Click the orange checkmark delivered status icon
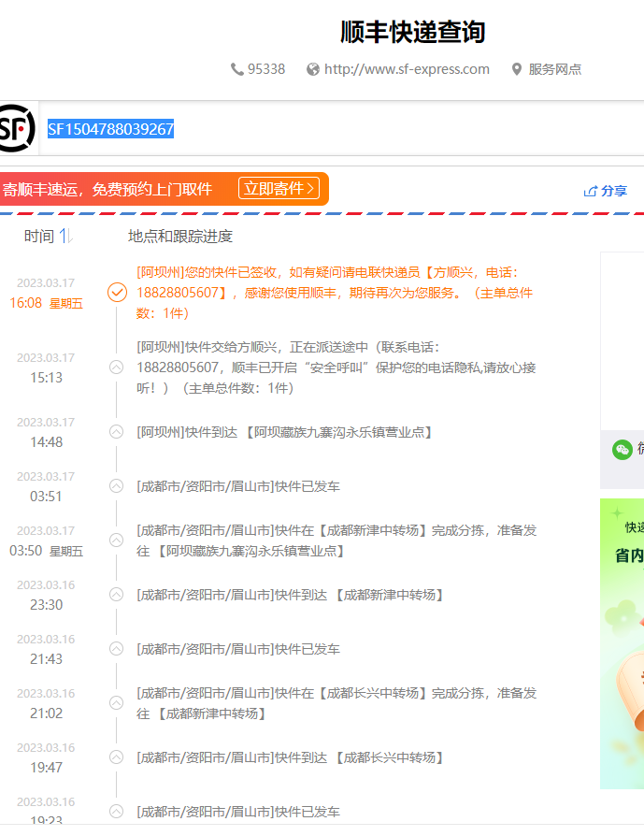Image resolution: width=644 pixels, height=836 pixels. [117, 292]
